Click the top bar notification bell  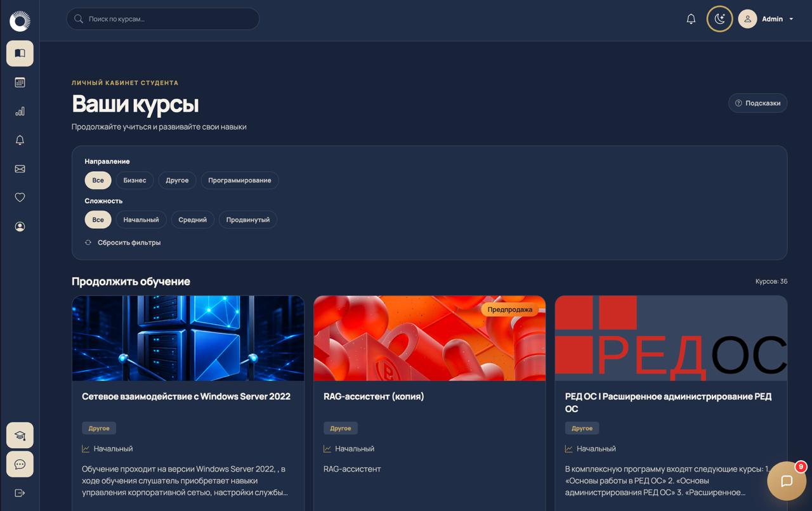691,19
